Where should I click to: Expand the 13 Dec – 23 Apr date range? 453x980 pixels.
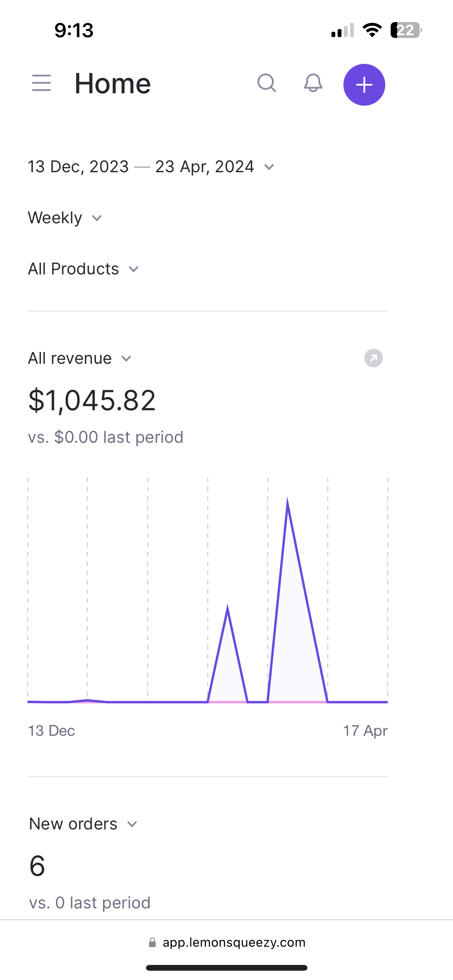[151, 167]
